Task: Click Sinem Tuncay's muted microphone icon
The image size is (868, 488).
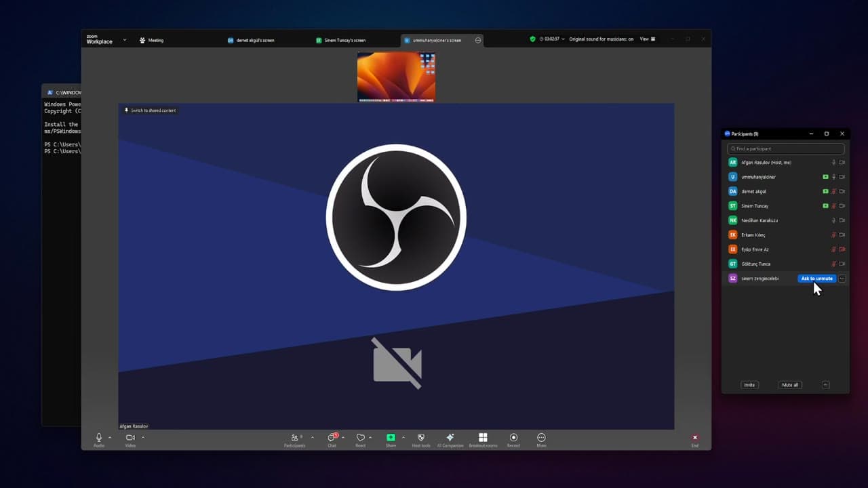Action: click(834, 206)
